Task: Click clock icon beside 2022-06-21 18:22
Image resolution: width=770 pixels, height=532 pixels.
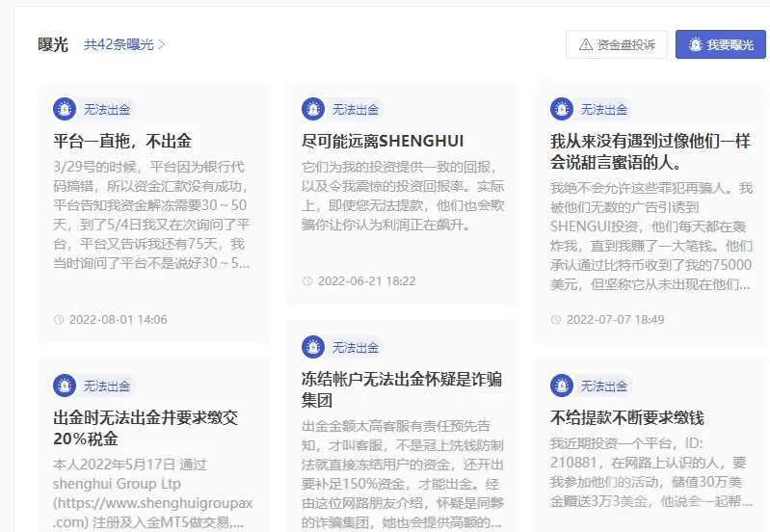Action: [x=307, y=281]
